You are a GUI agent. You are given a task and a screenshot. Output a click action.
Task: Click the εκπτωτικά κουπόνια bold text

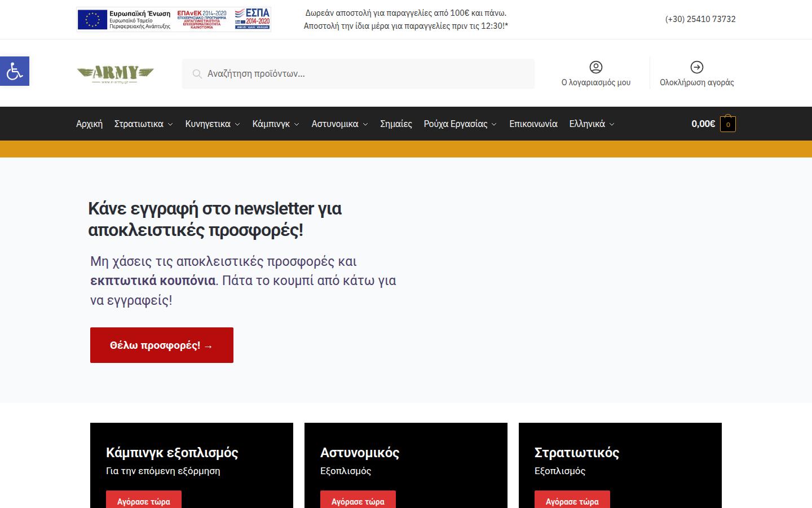tap(153, 281)
